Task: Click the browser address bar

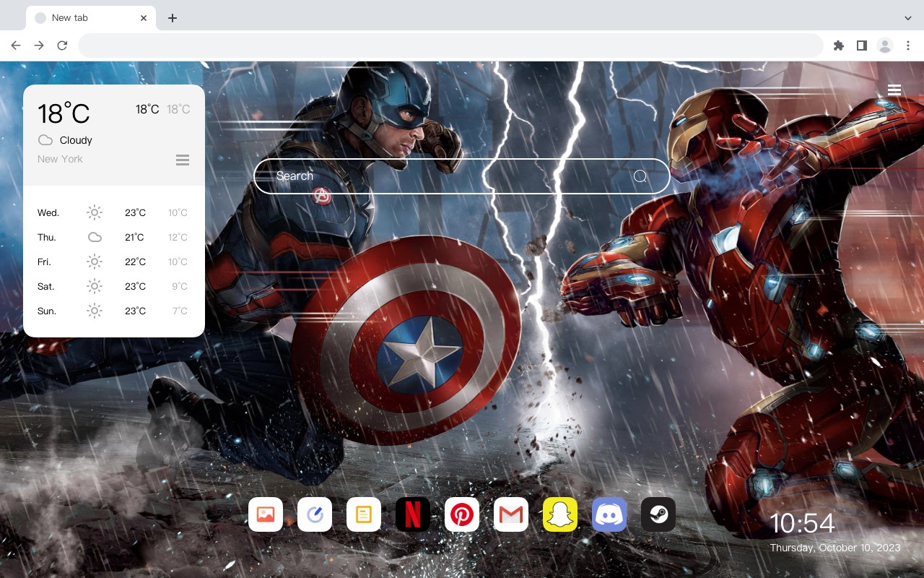Action: [450, 46]
